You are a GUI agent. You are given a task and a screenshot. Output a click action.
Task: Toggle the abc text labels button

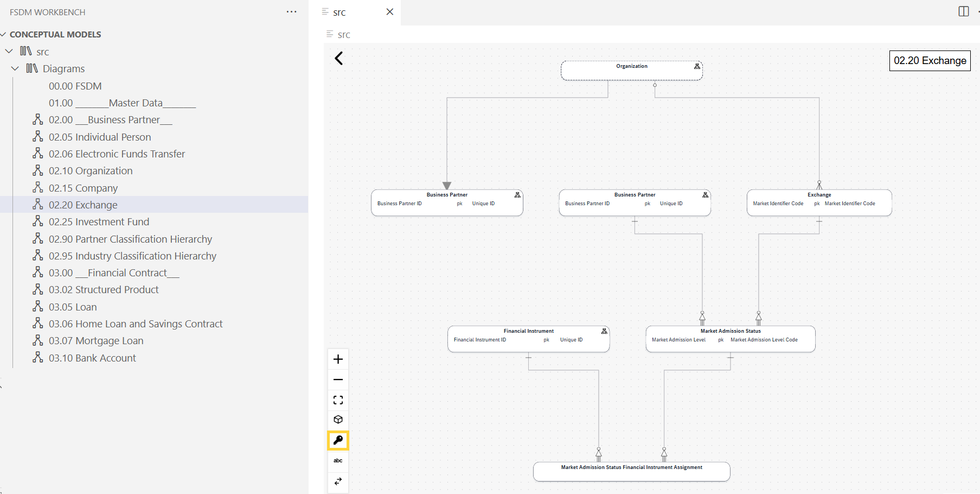(x=338, y=461)
